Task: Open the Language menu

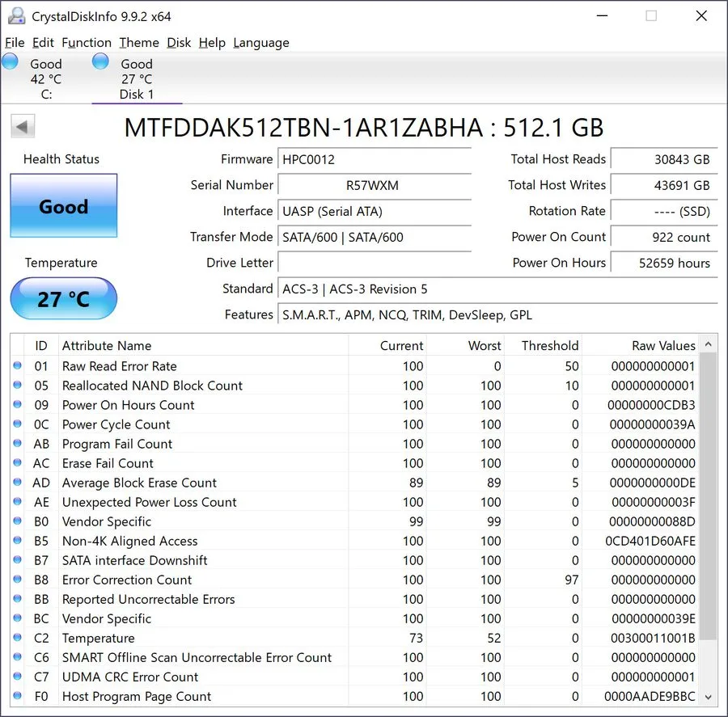Action: pyautogui.click(x=261, y=43)
